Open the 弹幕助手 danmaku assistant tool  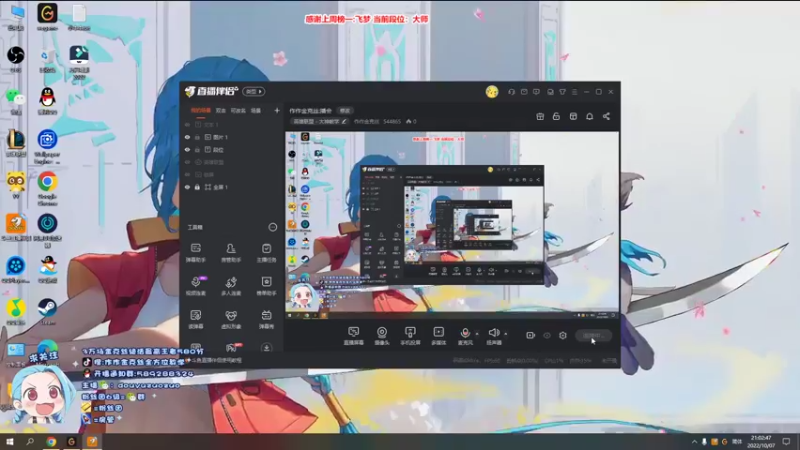tap(195, 253)
